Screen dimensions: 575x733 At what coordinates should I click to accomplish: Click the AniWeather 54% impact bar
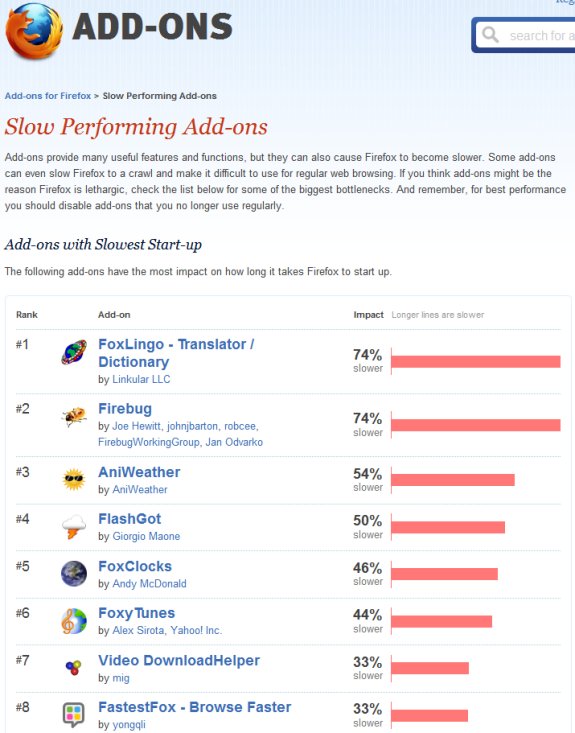453,480
